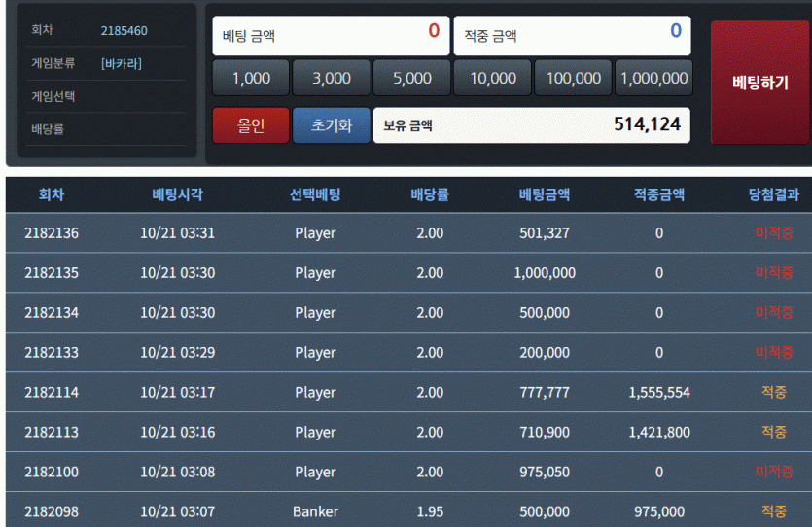Select round 2182134 in the table
The height and width of the screenshot is (527, 812).
tap(52, 313)
